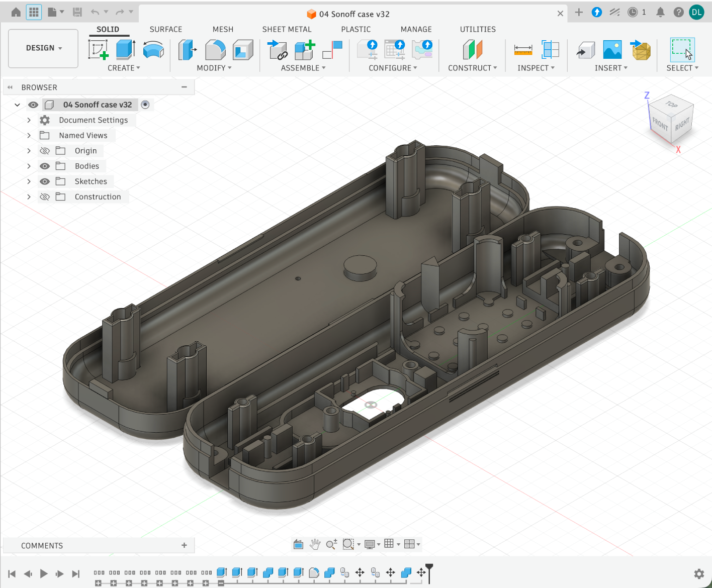The height and width of the screenshot is (588, 712).
Task: Click the TOP face of the ViewCube
Action: click(x=672, y=105)
